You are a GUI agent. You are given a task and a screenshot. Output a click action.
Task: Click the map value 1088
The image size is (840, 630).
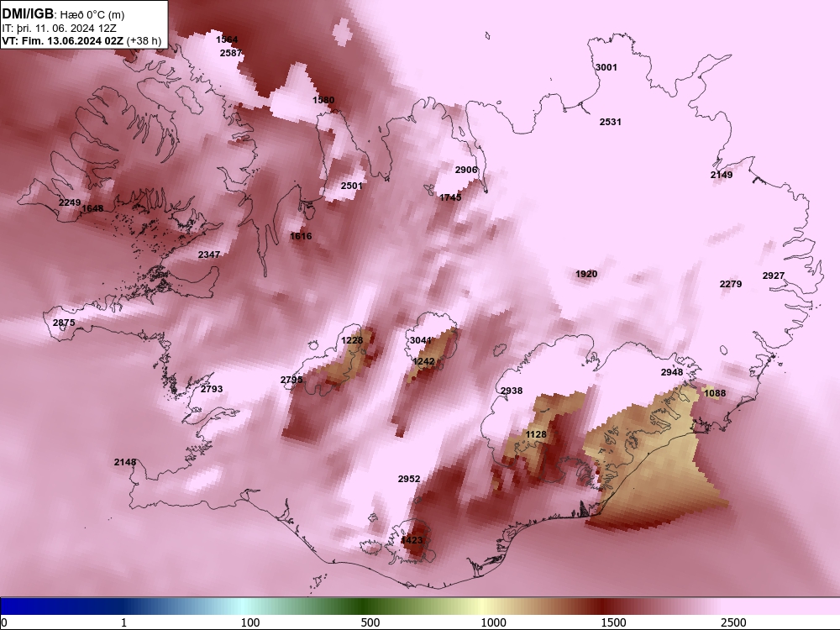pyautogui.click(x=715, y=394)
